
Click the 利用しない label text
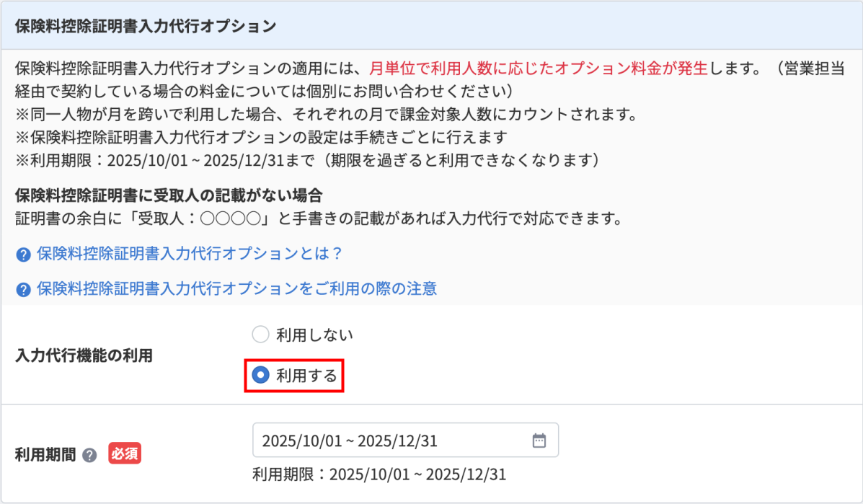point(315,335)
